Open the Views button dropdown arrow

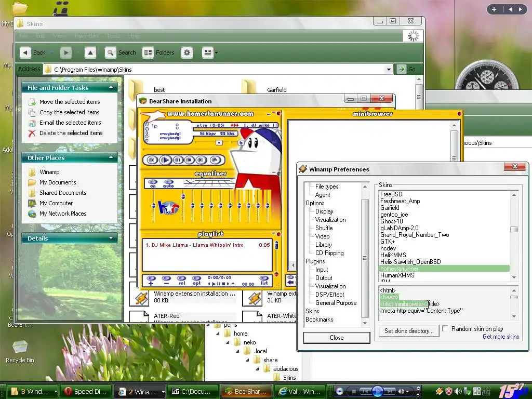(x=217, y=52)
